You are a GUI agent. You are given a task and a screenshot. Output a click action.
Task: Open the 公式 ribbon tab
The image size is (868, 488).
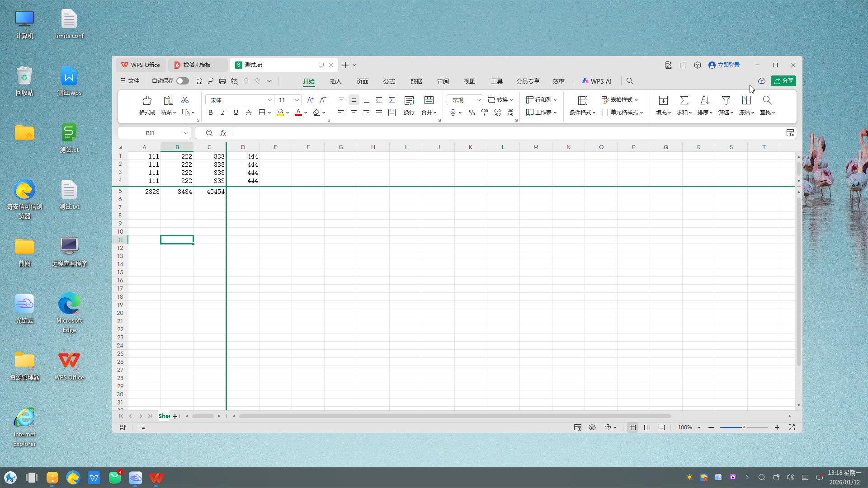click(x=389, y=81)
